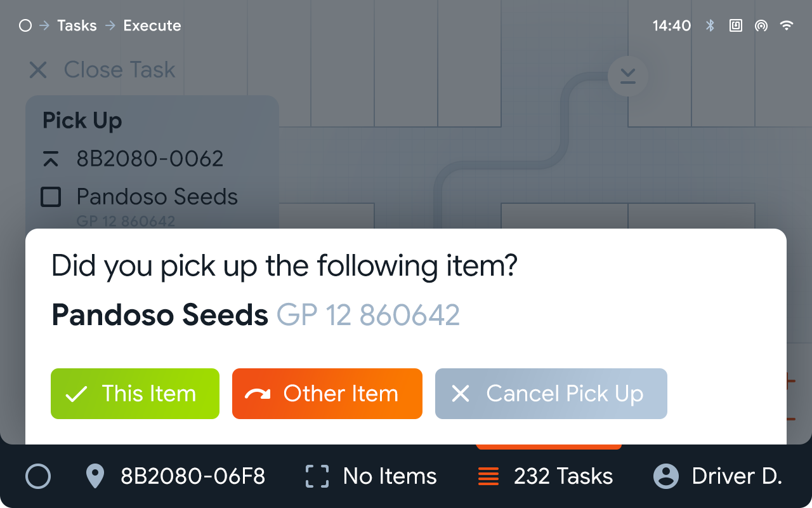Choose the Other Item button

[327, 394]
